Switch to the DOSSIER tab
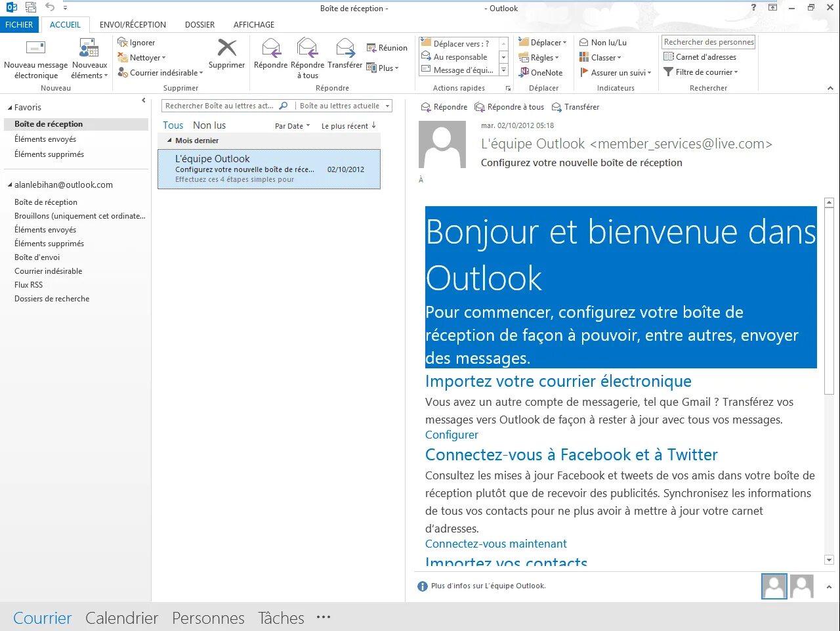 pyautogui.click(x=199, y=24)
